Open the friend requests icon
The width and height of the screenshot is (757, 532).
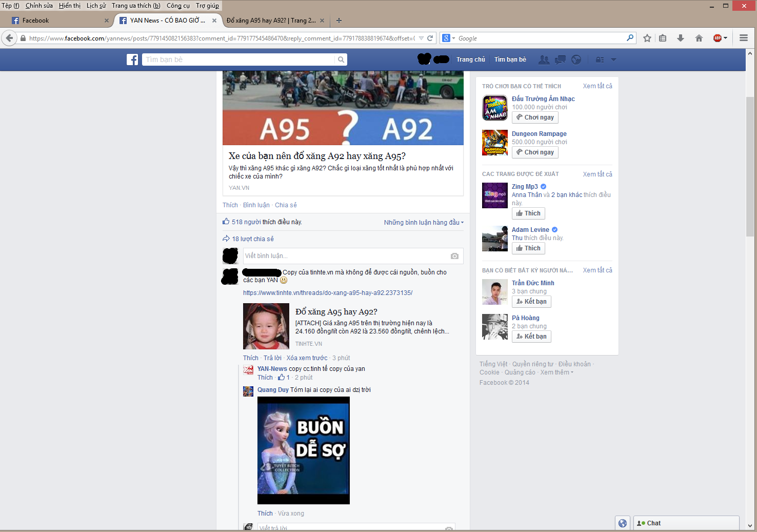(544, 60)
